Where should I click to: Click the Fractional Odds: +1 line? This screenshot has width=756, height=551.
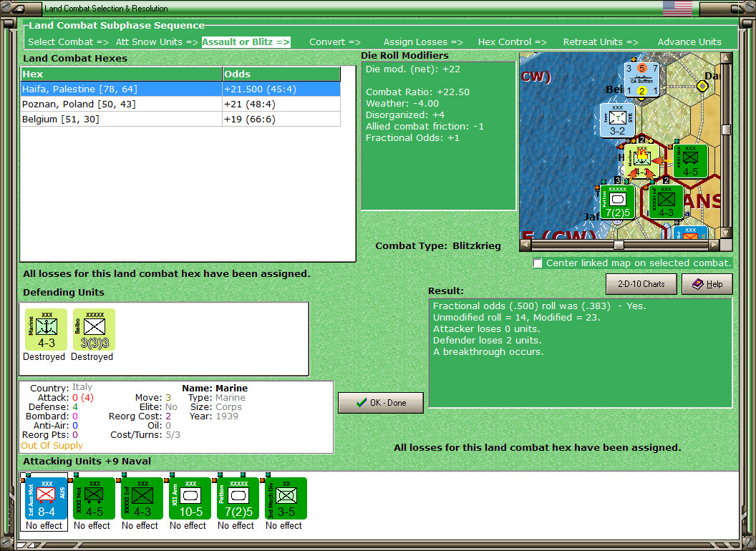[412, 138]
